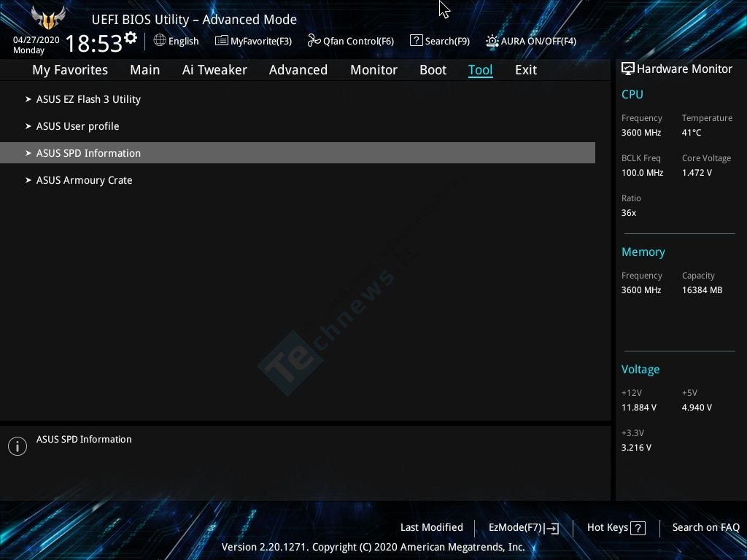Click memory capacity 16384 MB
The image size is (747, 560).
pos(703,290)
